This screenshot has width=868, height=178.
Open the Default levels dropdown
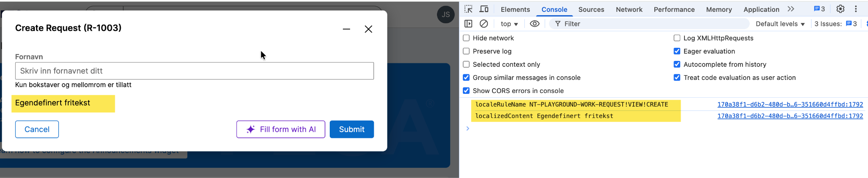780,24
